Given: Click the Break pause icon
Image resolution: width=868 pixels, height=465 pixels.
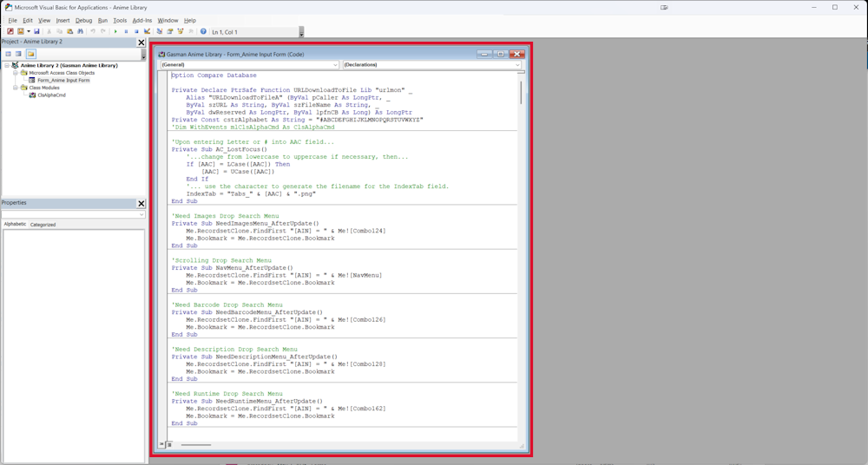Looking at the screenshot, I should (x=126, y=31).
